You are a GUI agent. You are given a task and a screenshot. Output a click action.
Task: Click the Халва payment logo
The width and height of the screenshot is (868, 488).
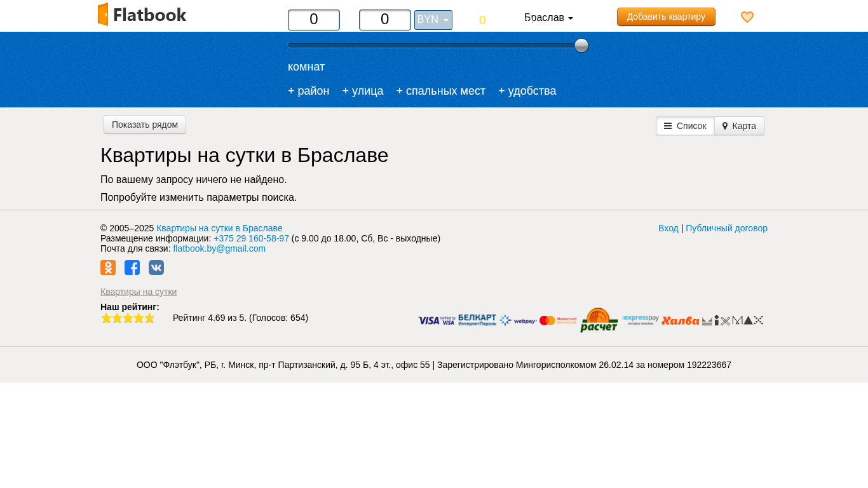pos(680,321)
